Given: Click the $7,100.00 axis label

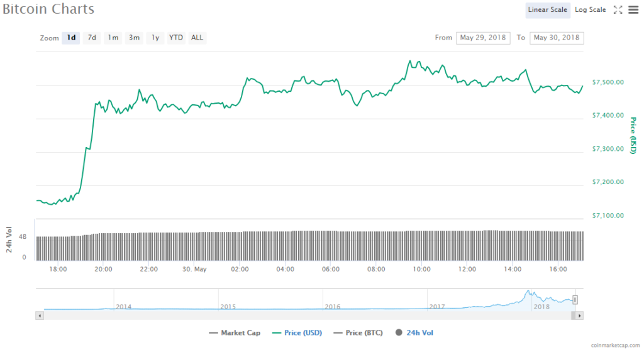Looking at the screenshot, I should pos(608,216).
